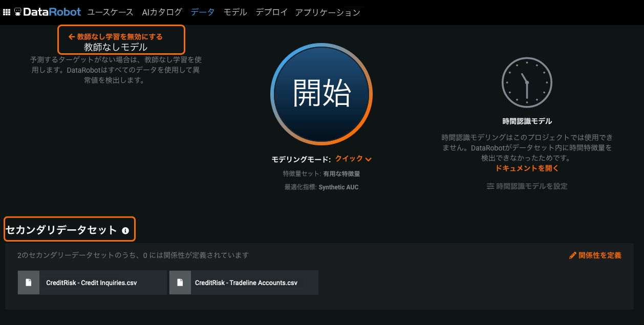Screen dimensions: 644x325
Task: Click the pencil icon beside 関係性を定義
Action: point(573,255)
